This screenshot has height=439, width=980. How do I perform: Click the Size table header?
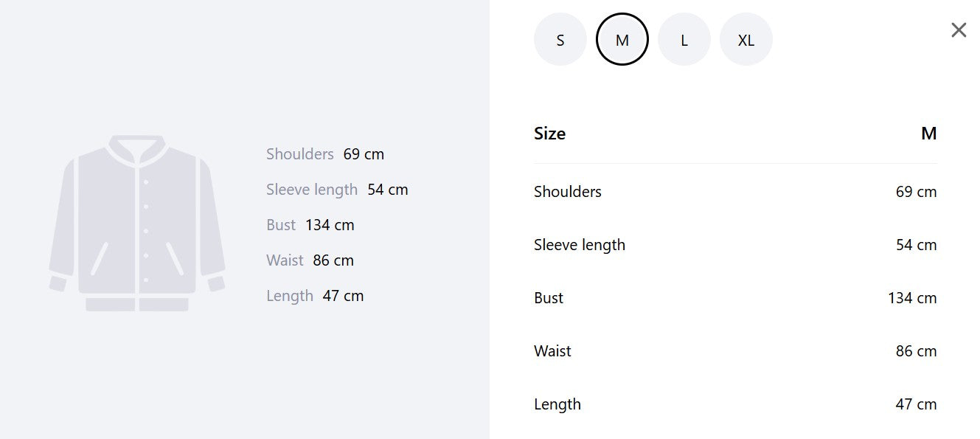[x=736, y=134]
